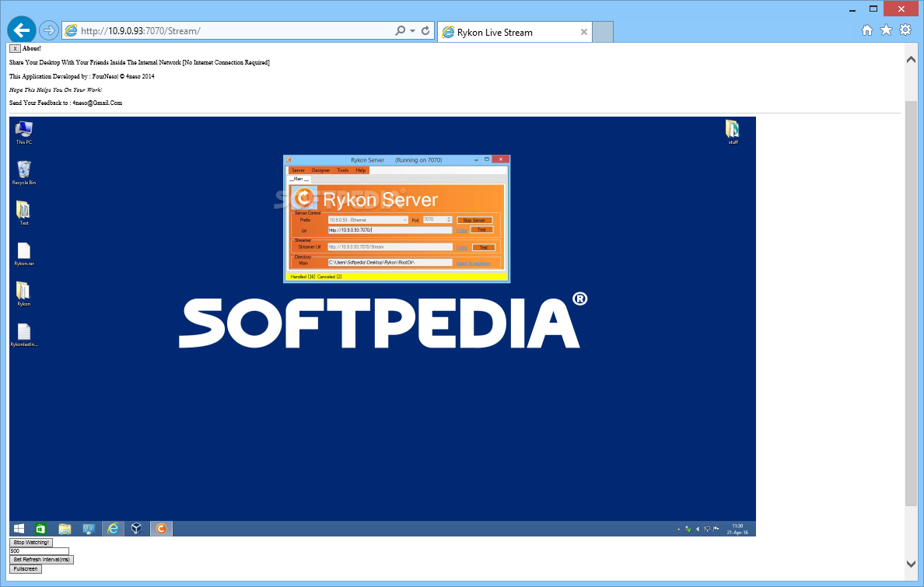Image resolution: width=924 pixels, height=587 pixels.
Task: Refresh the page using the reload icon
Action: point(425,30)
